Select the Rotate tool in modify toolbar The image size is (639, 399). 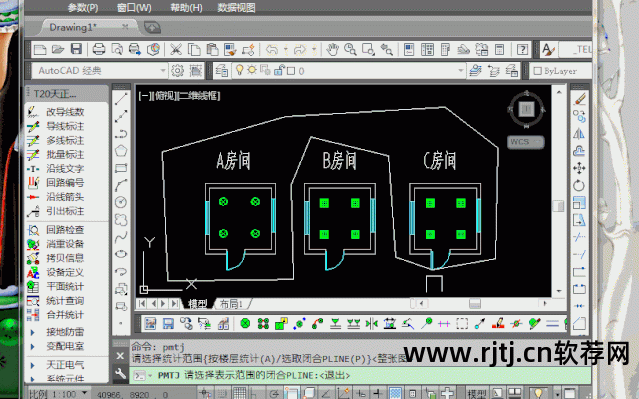579,185
